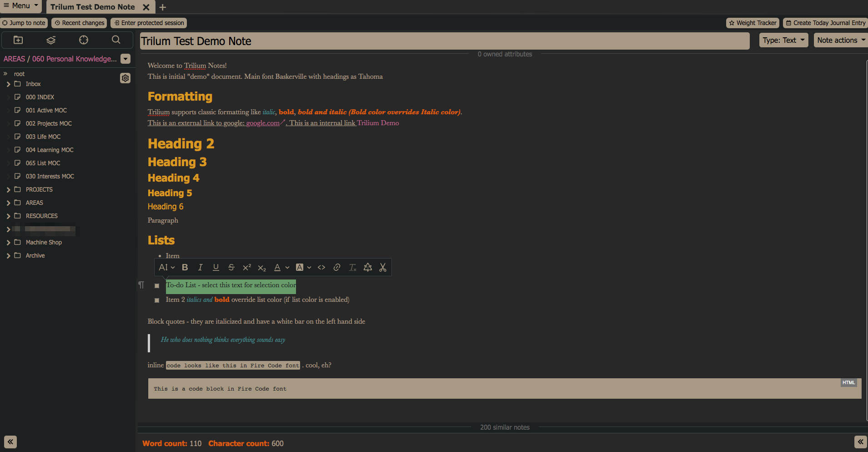This screenshot has width=868, height=452.
Task: Click the note title input field
Action: click(444, 41)
